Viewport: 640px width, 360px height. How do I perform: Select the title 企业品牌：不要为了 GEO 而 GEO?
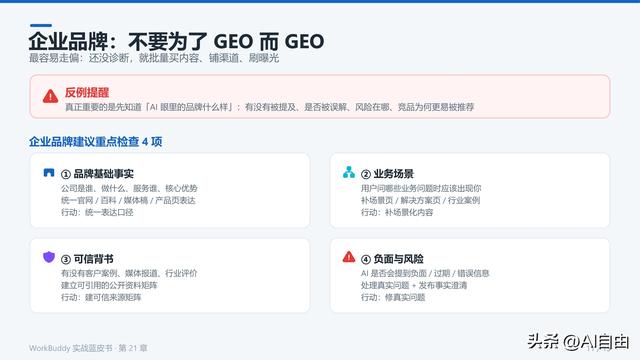(x=176, y=41)
